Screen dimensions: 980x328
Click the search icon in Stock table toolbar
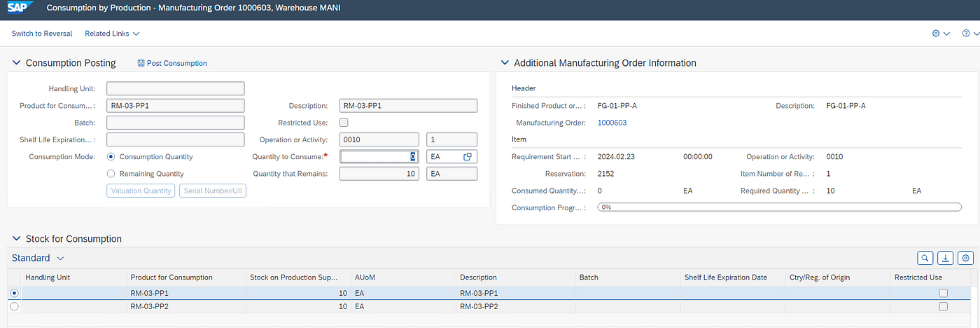point(925,258)
